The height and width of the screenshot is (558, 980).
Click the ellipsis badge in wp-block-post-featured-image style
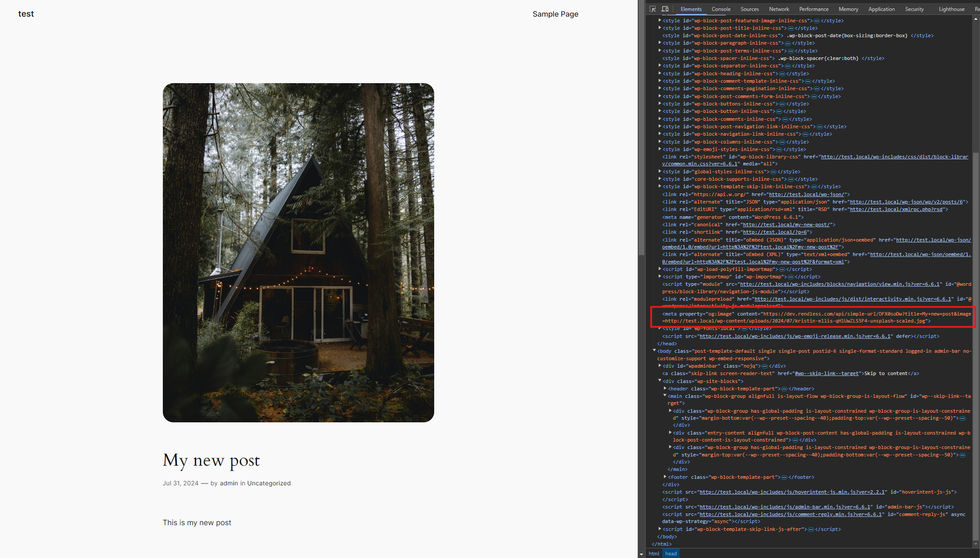pos(816,21)
